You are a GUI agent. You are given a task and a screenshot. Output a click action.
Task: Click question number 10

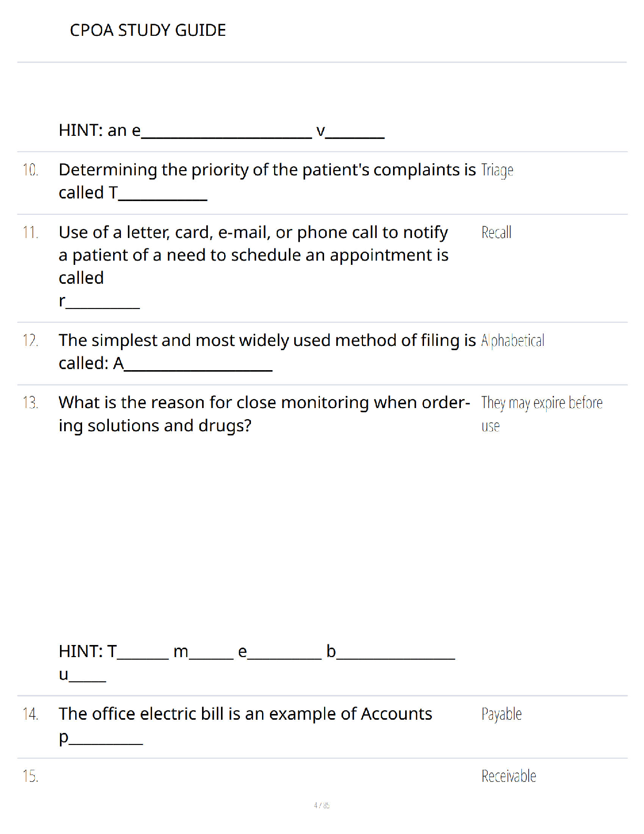coord(31,170)
